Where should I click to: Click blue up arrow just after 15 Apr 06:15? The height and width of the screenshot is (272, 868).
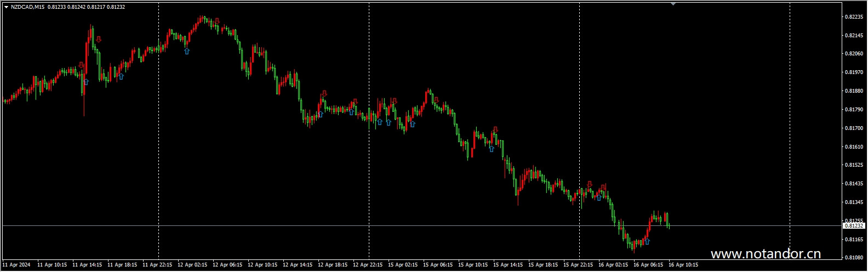pos(413,124)
